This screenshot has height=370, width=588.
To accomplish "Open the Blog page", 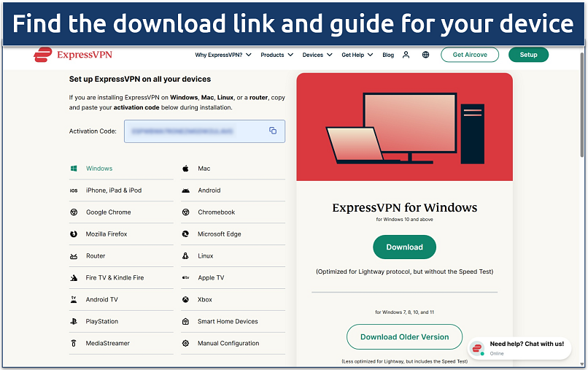I will 388,55.
